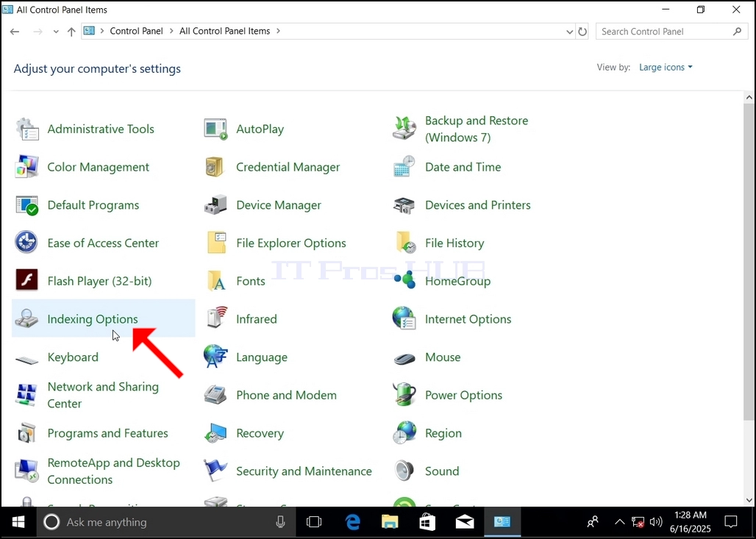
Task: Open the Mouse icon
Action: [404, 358]
